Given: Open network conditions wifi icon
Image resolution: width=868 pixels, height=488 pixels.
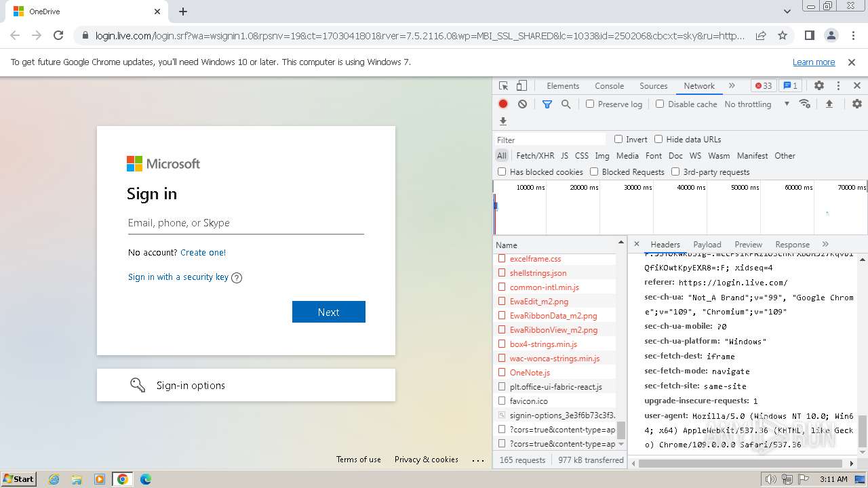Looking at the screenshot, I should click(805, 104).
